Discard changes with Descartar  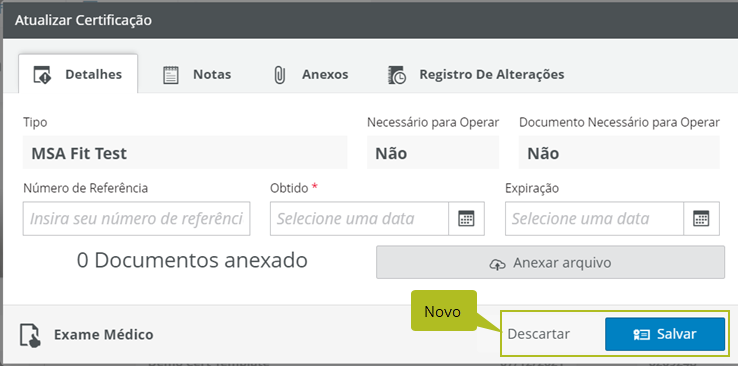[x=538, y=334]
